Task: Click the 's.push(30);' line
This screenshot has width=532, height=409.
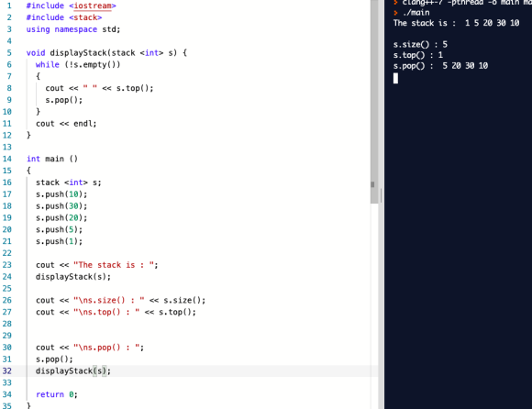Action: pyautogui.click(x=61, y=206)
